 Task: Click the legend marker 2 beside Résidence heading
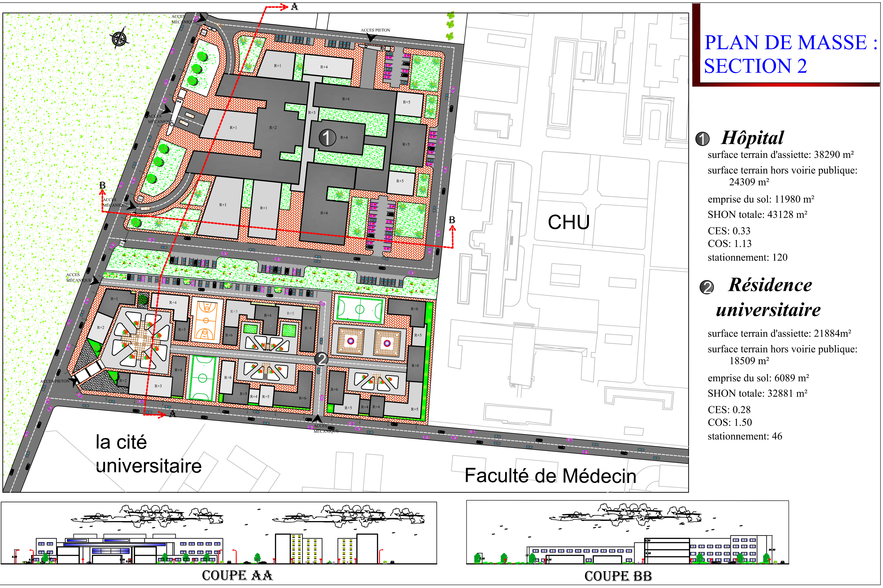(707, 288)
